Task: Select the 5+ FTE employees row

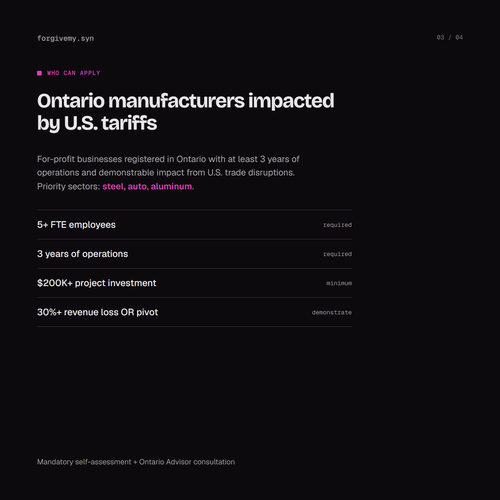Action: point(194,225)
